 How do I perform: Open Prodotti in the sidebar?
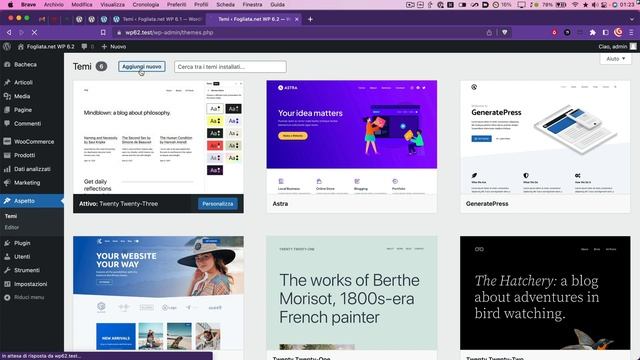[24, 155]
